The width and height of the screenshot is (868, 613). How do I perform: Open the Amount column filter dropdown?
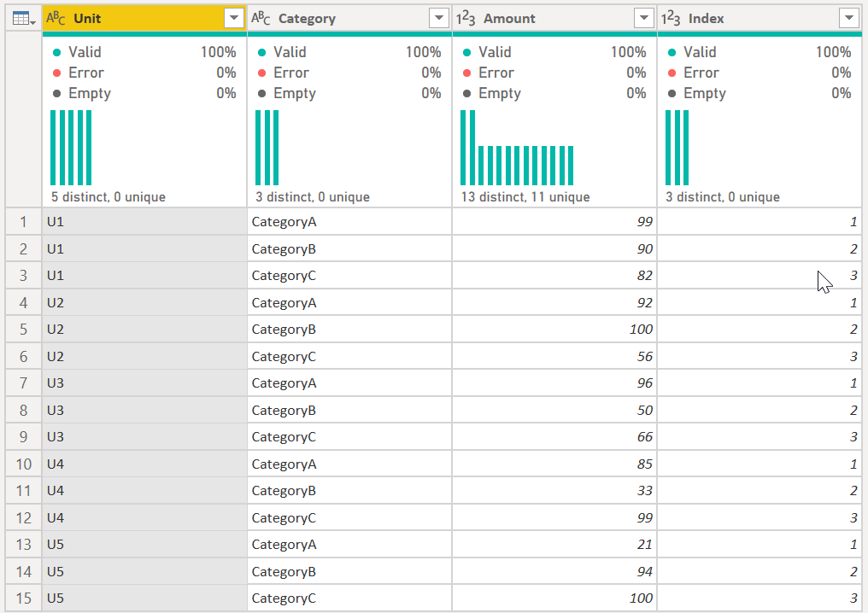[644, 18]
